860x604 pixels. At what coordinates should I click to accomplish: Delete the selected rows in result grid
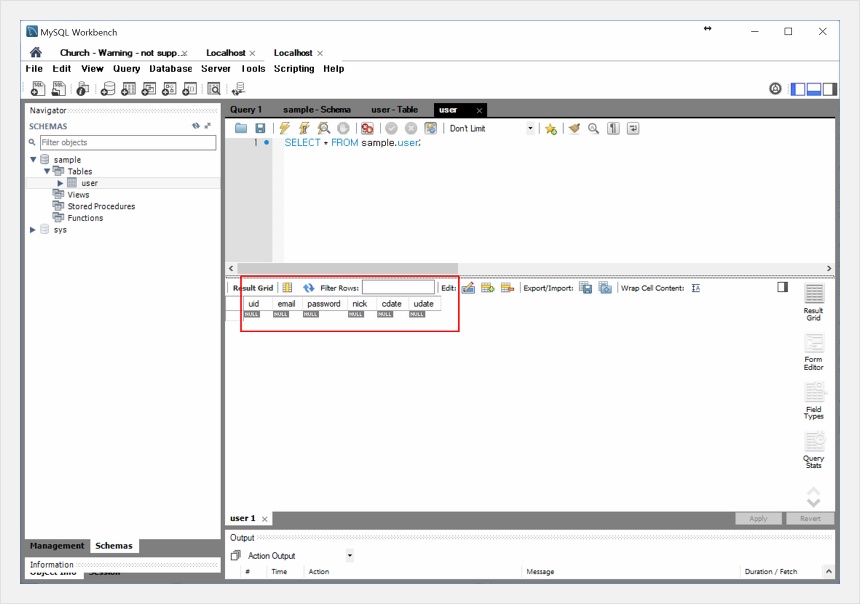tap(507, 288)
